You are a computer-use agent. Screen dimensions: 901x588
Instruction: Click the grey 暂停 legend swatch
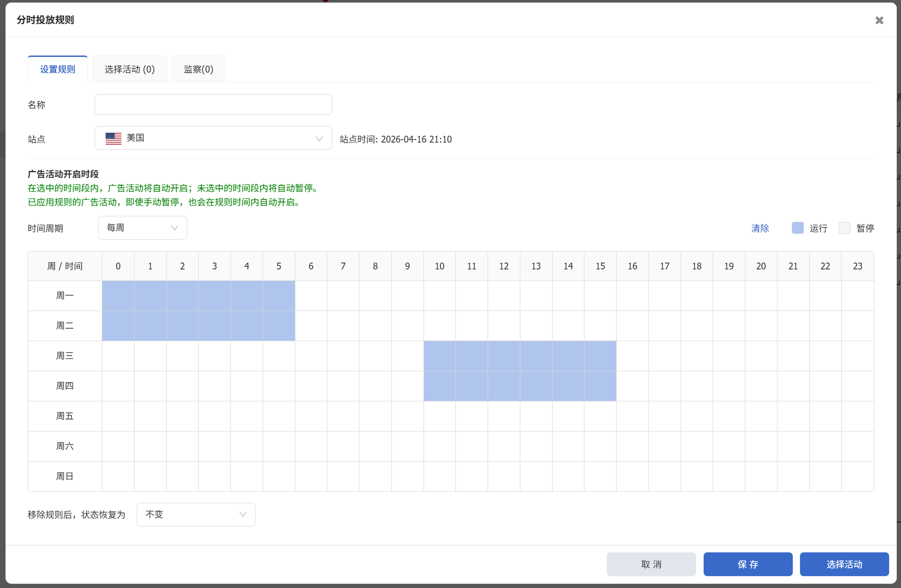click(844, 228)
